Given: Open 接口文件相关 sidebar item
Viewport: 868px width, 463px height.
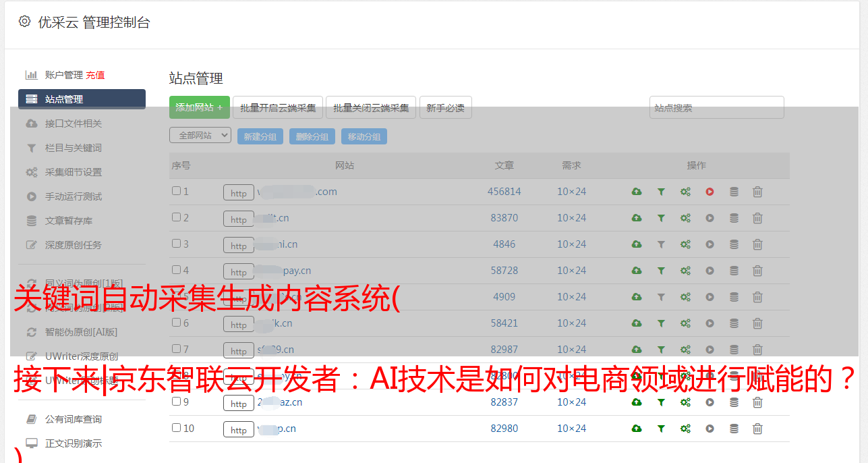Looking at the screenshot, I should click(74, 124).
